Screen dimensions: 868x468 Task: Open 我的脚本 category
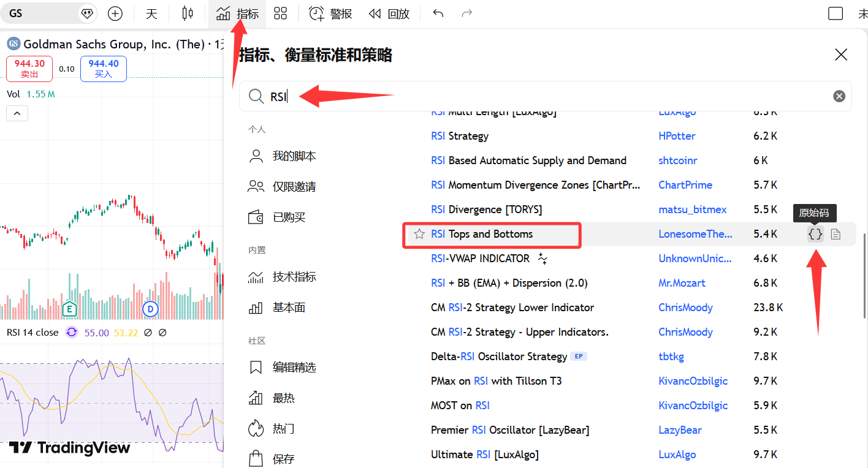[283, 156]
